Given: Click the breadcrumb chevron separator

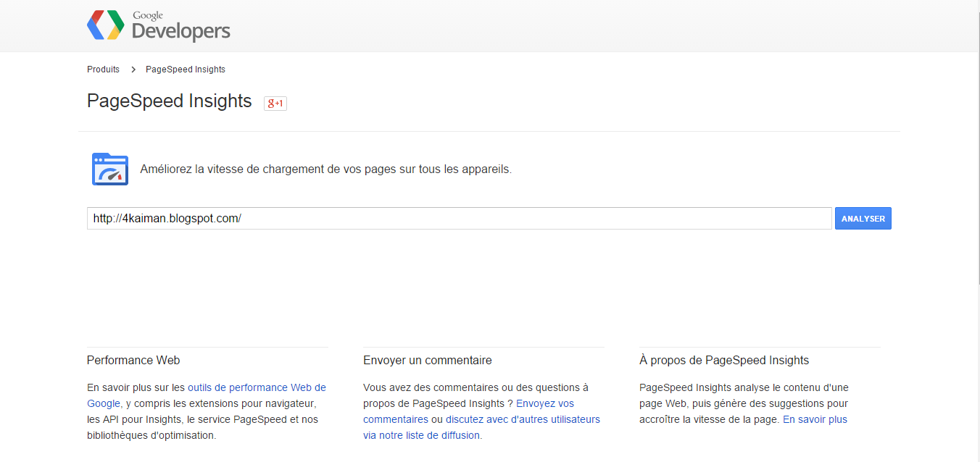Looking at the screenshot, I should pyautogui.click(x=133, y=70).
